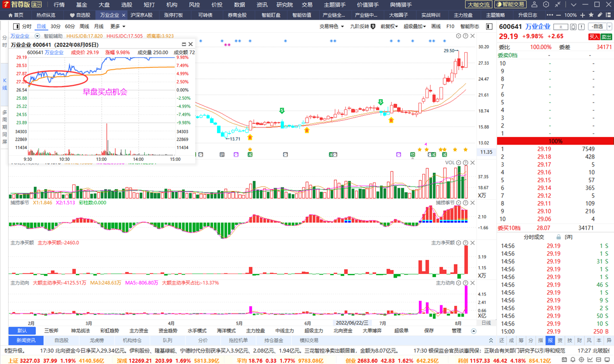614x364 pixels.
Task: Close the 主力动向 indicator panel
Action: (x=472, y=283)
